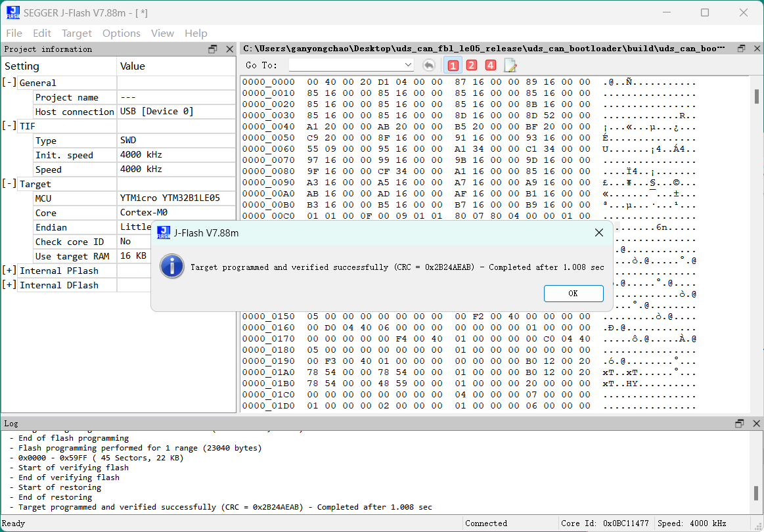This screenshot has width=764, height=532.
Task: Click the Core Id status bar entry
Action: coord(604,523)
